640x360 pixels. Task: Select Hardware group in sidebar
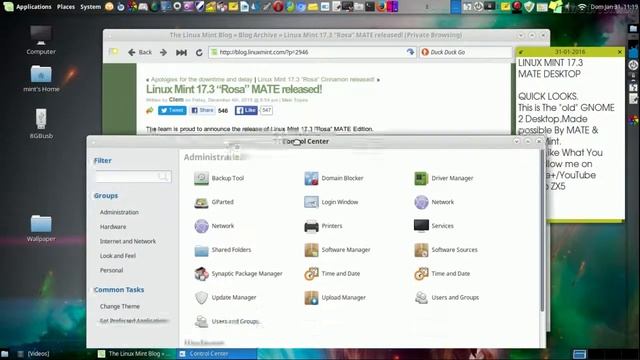pos(113,227)
